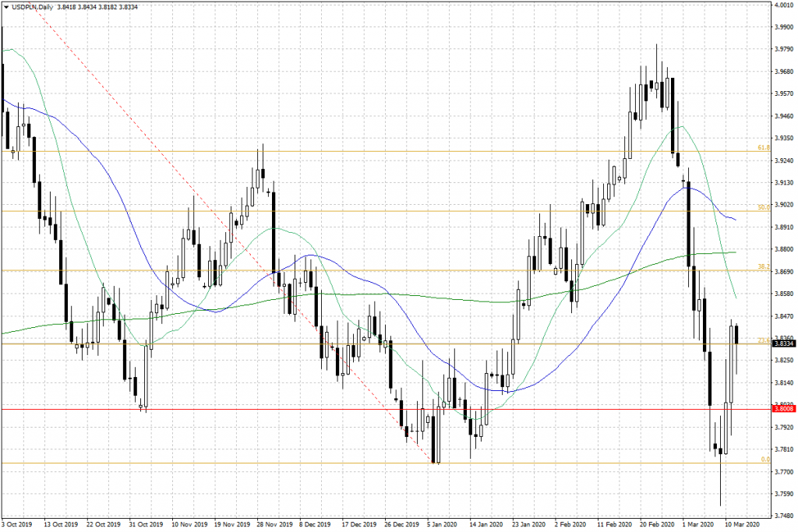Click the 20 Feb 2020 date label

coord(656,524)
